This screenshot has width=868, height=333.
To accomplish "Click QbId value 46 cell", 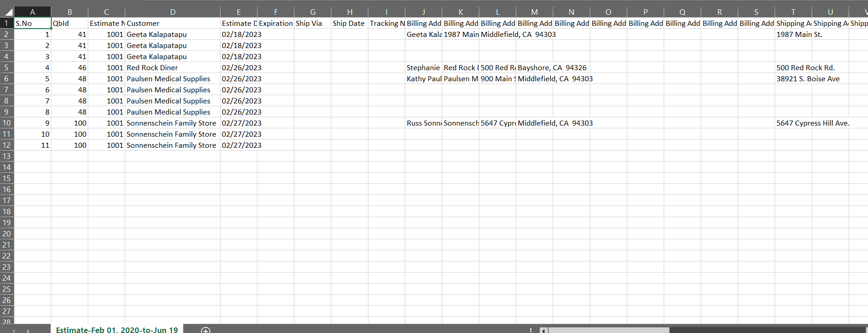I will [70, 67].
